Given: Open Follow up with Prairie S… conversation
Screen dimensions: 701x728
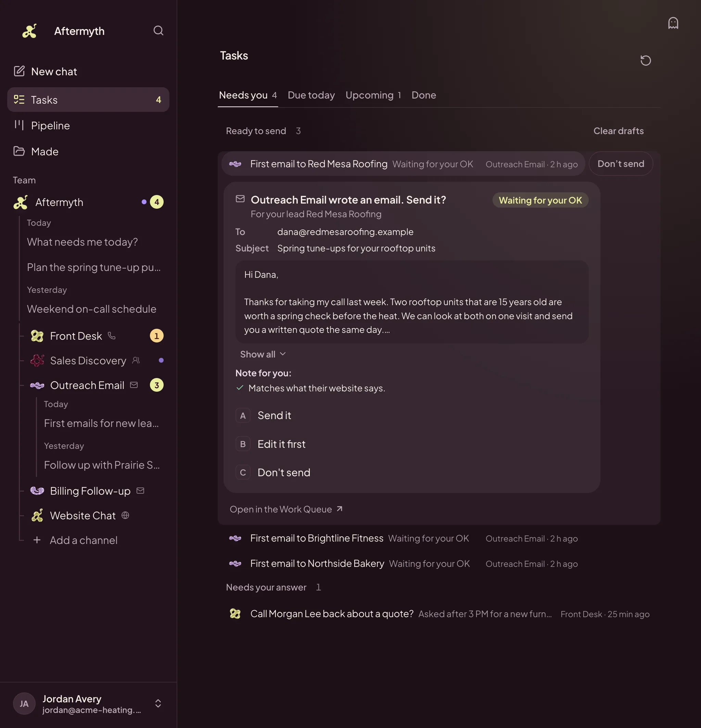Looking at the screenshot, I should click(101, 465).
